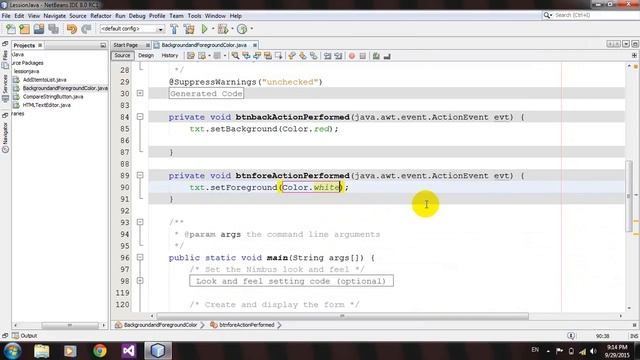
Task: Open Visual Studio from the taskbar
Action: [x=128, y=351]
